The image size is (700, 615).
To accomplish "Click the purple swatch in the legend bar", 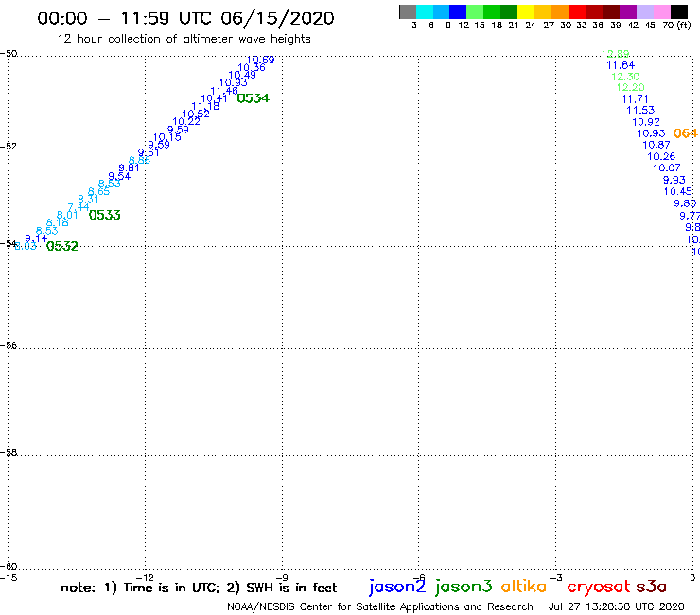I will (x=627, y=11).
